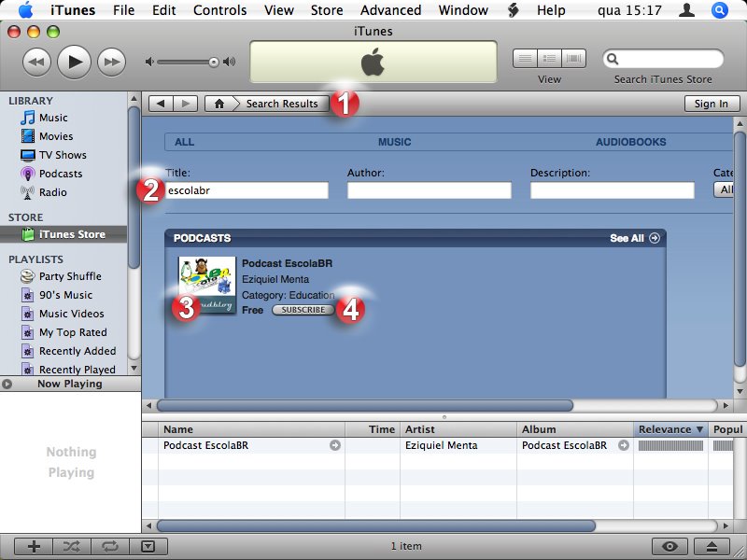Screen dimensions: 747x560
Task: Open the scripts menu icon
Action: coord(513,10)
